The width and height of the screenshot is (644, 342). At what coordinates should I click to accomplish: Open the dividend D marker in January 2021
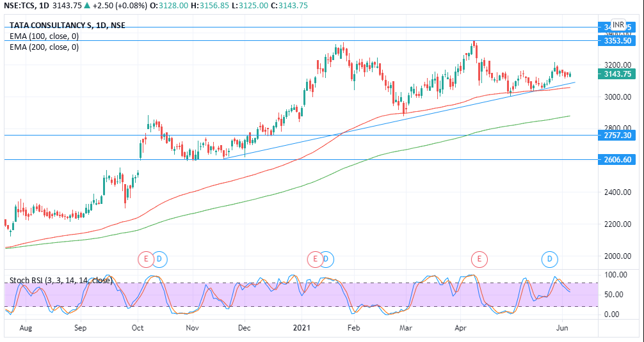click(327, 259)
